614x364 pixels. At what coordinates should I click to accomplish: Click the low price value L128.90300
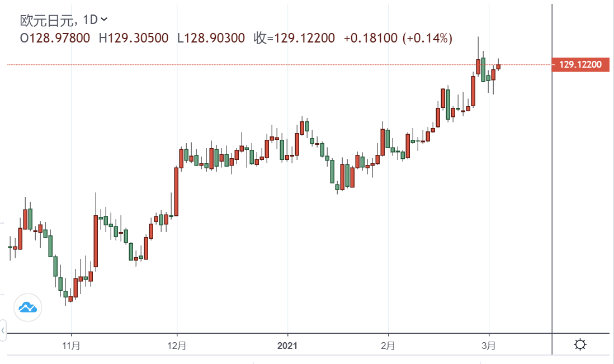211,38
